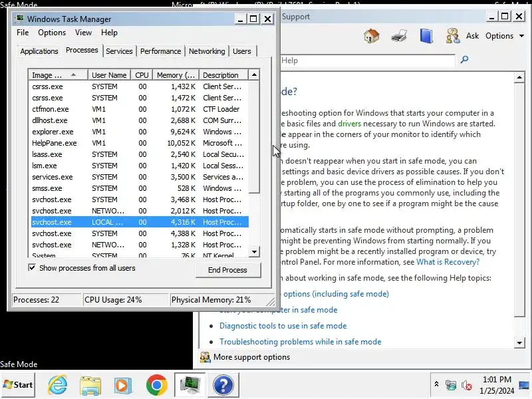Select explorer.exe process row
The image size is (532, 399).
pos(140,132)
